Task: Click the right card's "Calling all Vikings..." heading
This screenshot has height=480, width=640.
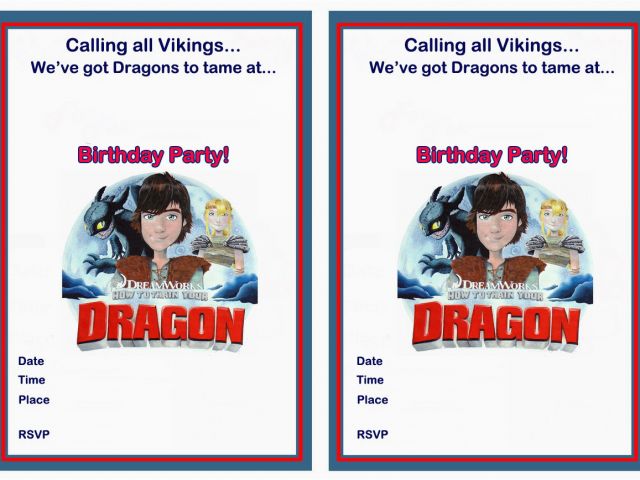Action: pyautogui.click(x=491, y=45)
